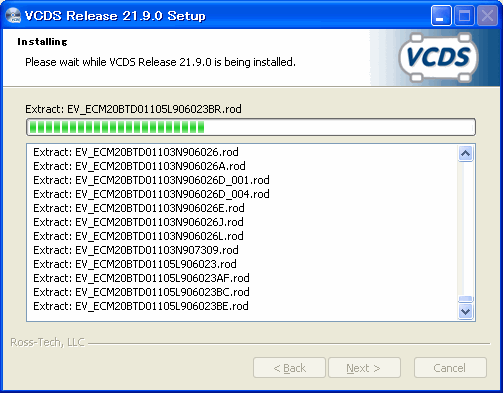Click the installer disc icon in title bar

click(13, 15)
